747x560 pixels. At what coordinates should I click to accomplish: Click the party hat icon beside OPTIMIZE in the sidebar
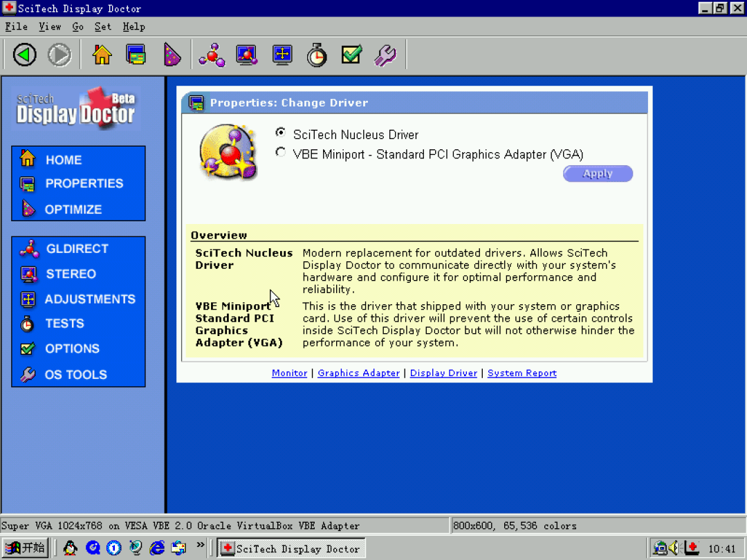(x=28, y=209)
